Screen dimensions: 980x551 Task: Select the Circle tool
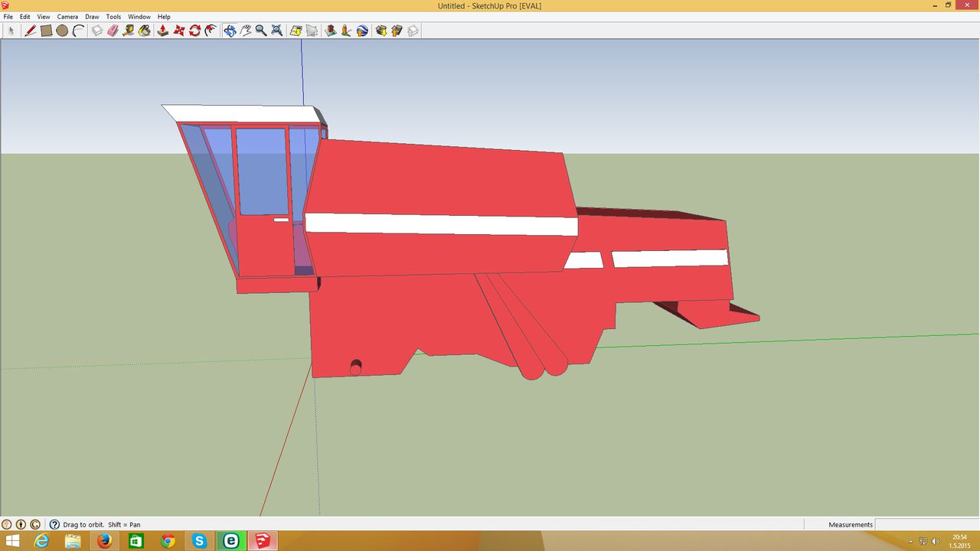point(62,31)
